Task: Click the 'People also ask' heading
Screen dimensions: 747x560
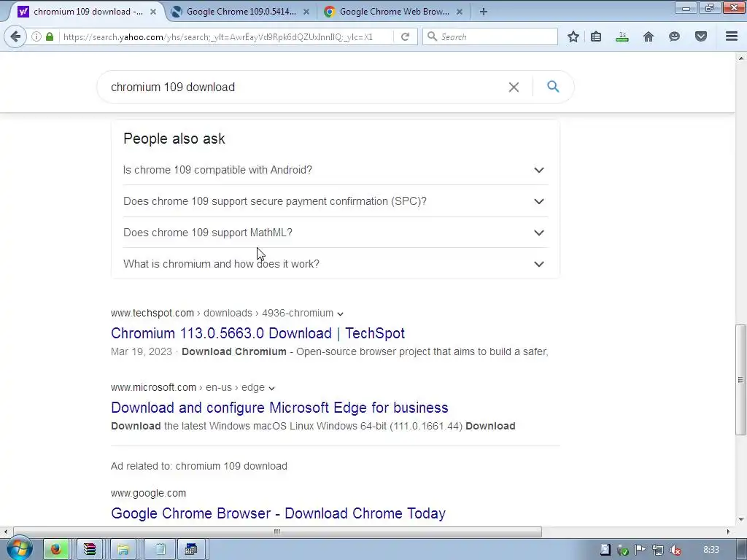Action: [174, 139]
